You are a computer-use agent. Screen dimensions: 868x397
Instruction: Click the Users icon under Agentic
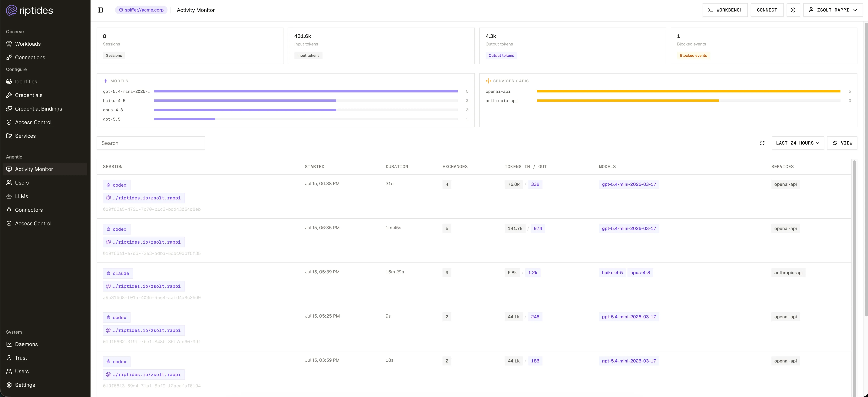9,183
